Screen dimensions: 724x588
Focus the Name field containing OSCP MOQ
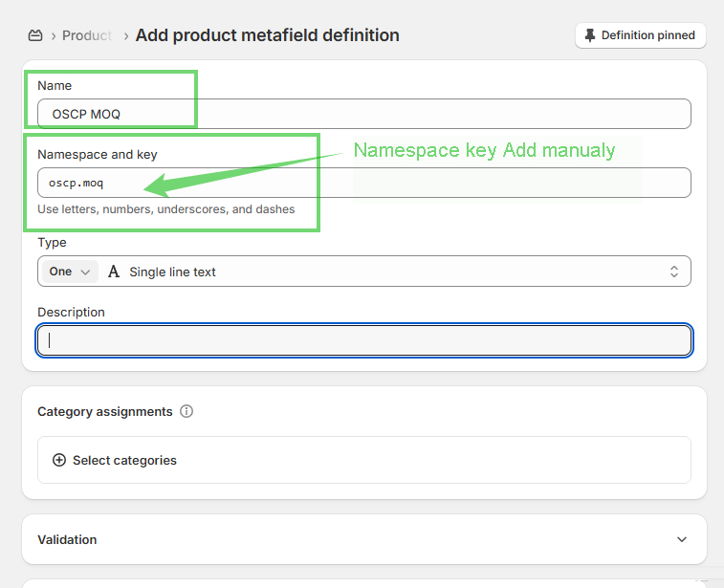click(x=363, y=114)
